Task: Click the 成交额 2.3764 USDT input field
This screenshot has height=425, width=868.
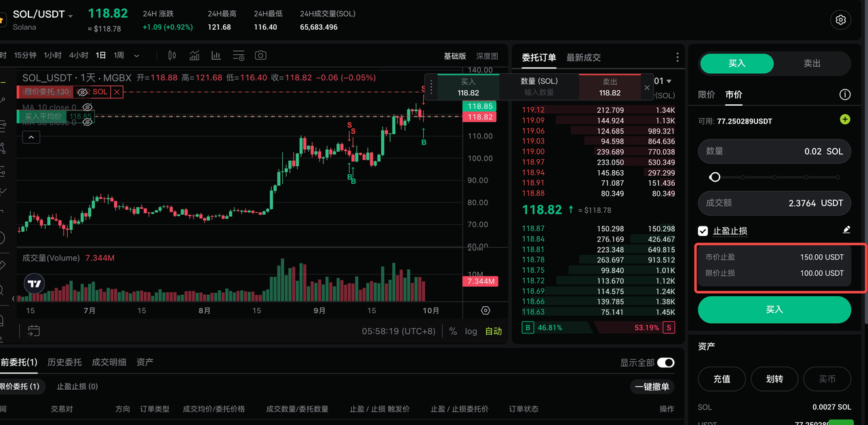Action: pos(774,203)
